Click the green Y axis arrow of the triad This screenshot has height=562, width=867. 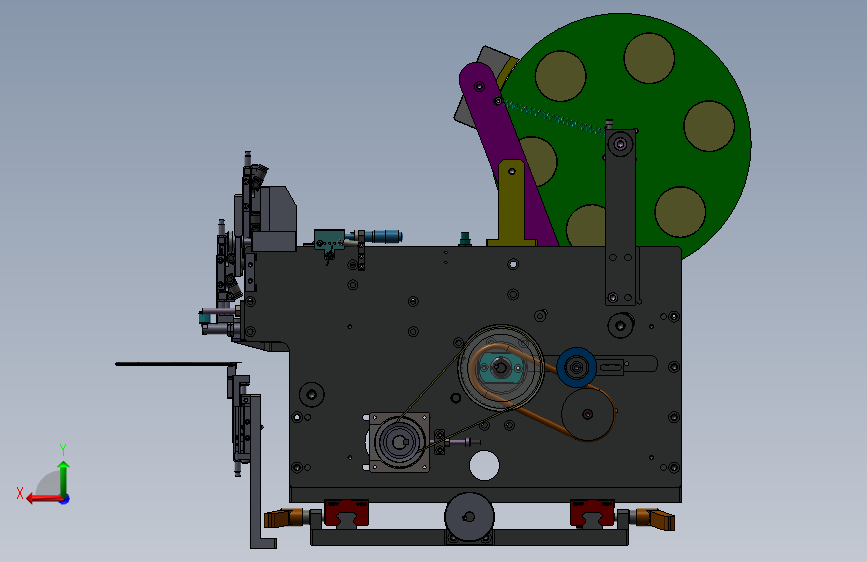point(64,478)
